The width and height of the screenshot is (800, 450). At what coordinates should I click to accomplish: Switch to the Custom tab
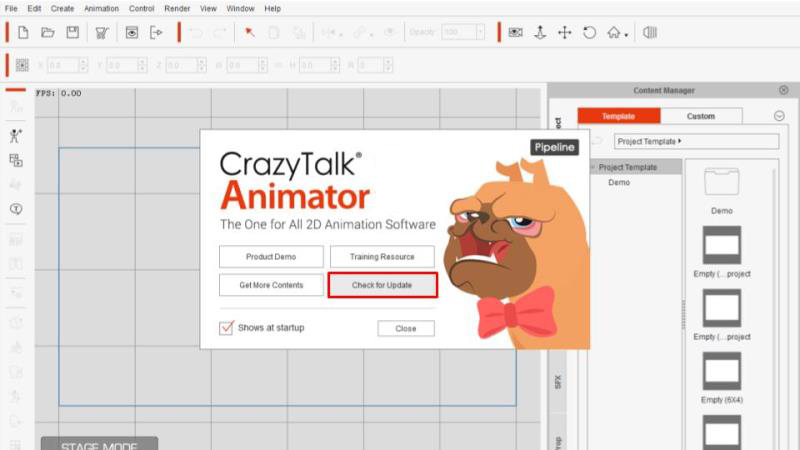point(701,116)
